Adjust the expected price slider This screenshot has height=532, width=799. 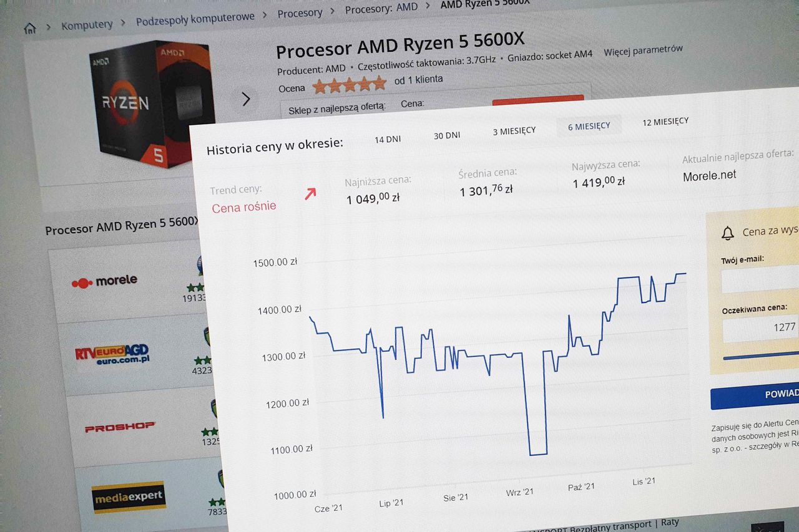point(761,355)
